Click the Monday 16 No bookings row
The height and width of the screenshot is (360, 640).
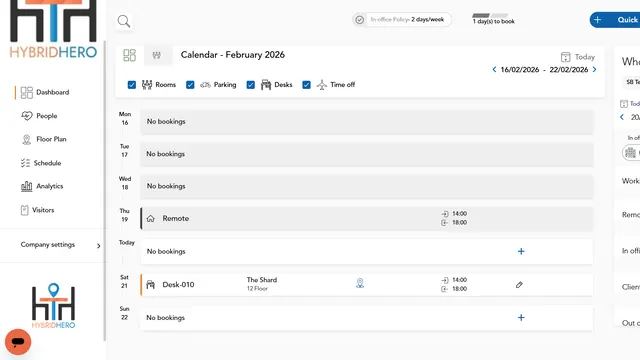coord(367,122)
